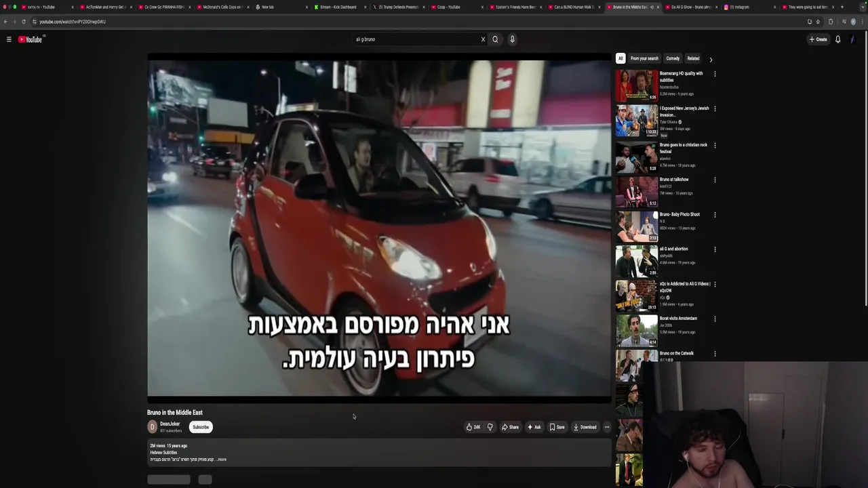Expand the description with ...more
868x488 pixels.
[221, 460]
